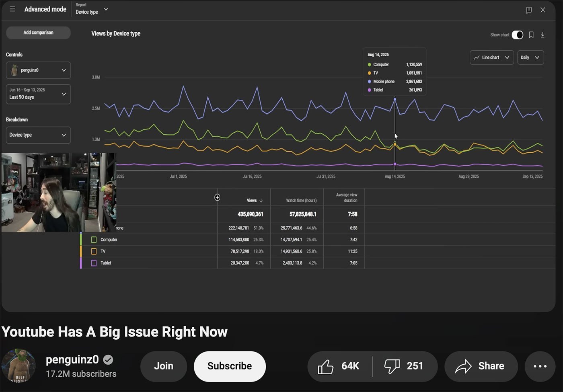Screen dimensions: 563x392
Task: Open the three-dot more actions menu
Action: 540,366
